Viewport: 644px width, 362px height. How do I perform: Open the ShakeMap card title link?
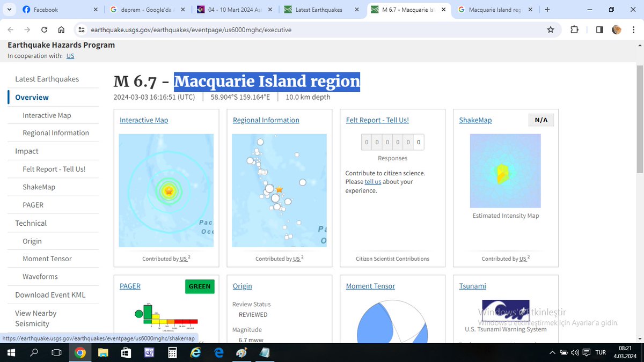coord(475,120)
